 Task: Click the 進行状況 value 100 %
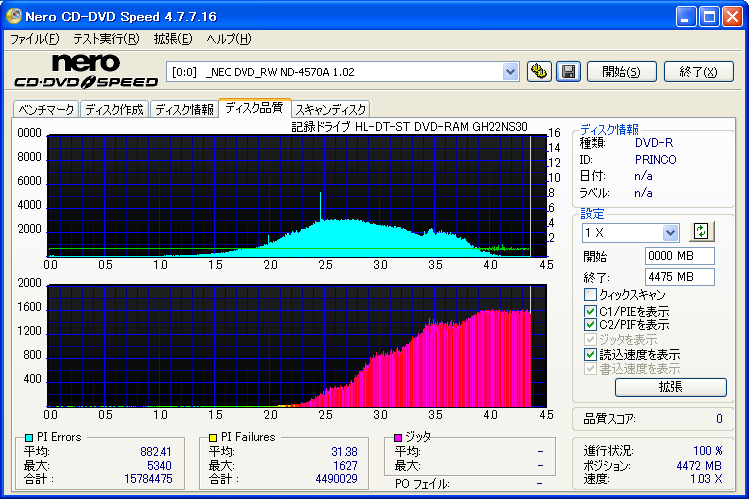(x=707, y=451)
